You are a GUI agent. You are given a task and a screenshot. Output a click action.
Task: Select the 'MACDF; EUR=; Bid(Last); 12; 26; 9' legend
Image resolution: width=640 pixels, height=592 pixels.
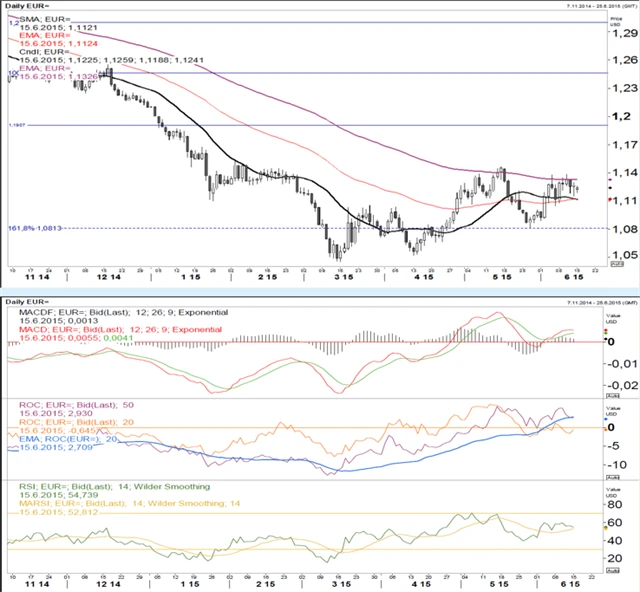click(124, 312)
